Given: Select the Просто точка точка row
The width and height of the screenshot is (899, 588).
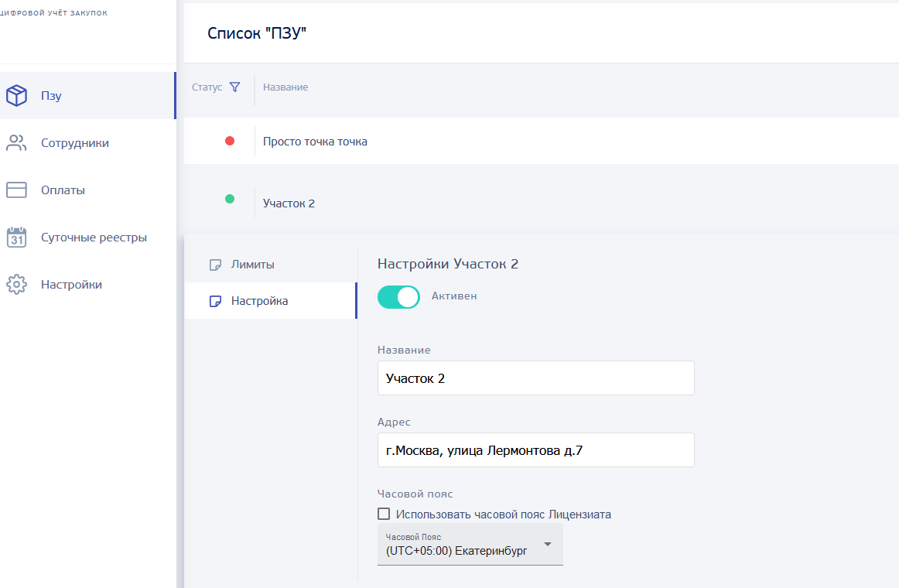Looking at the screenshot, I should pos(315,142).
